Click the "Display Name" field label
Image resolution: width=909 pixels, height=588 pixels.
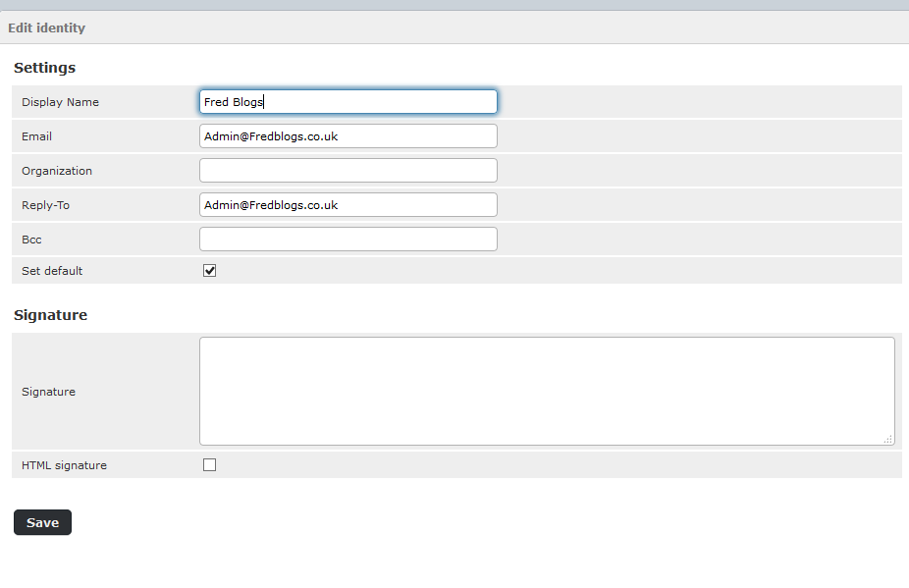(x=60, y=102)
